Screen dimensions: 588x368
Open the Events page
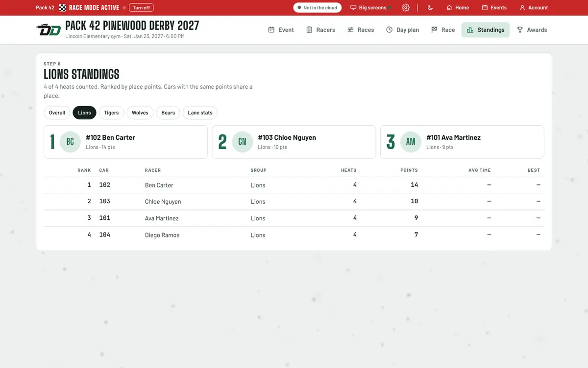tap(494, 7)
